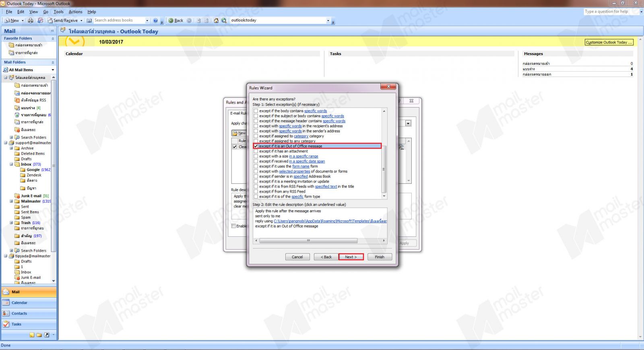Screen dimensions: 644x350
Task: Expand the Mailmaster folder tree
Action: coord(11,201)
